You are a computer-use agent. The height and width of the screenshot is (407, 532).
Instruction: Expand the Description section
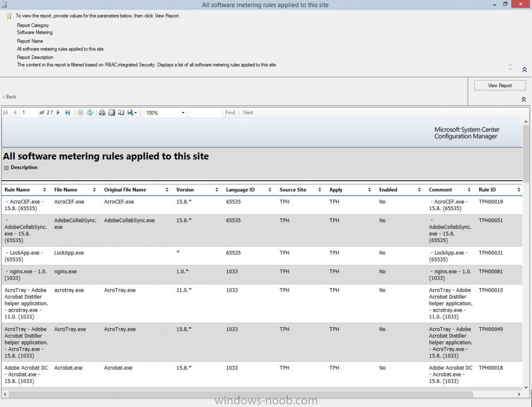pos(7,168)
